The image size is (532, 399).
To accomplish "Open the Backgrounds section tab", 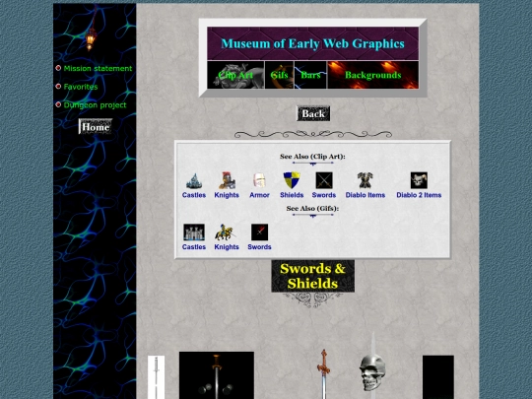I will pyautogui.click(x=372, y=75).
